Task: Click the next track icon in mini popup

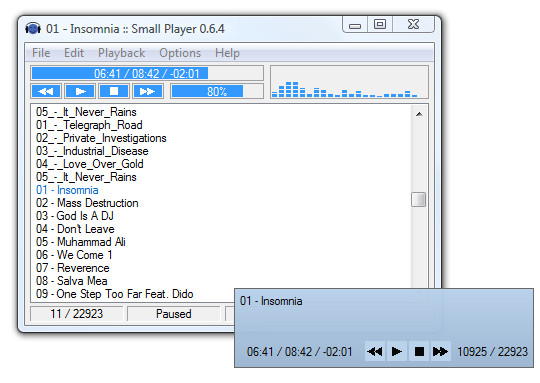Action: 440,352
